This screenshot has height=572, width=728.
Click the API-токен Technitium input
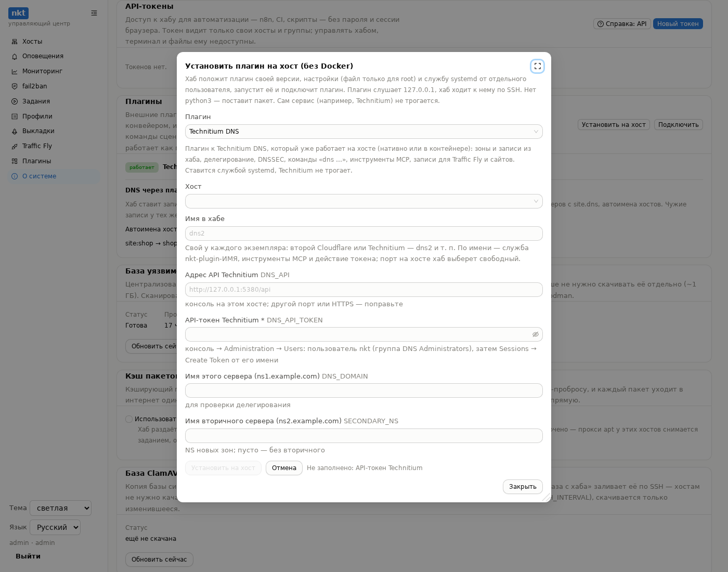pos(364,334)
